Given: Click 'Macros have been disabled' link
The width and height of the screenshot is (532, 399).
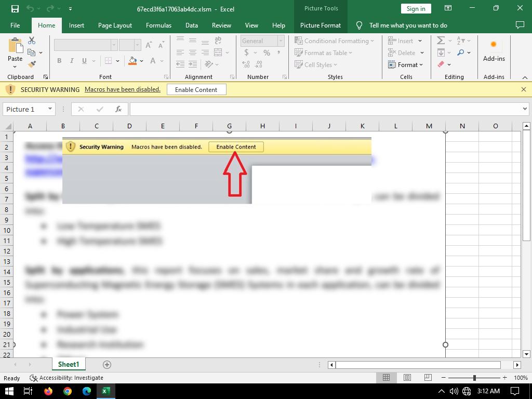Looking at the screenshot, I should [123, 89].
